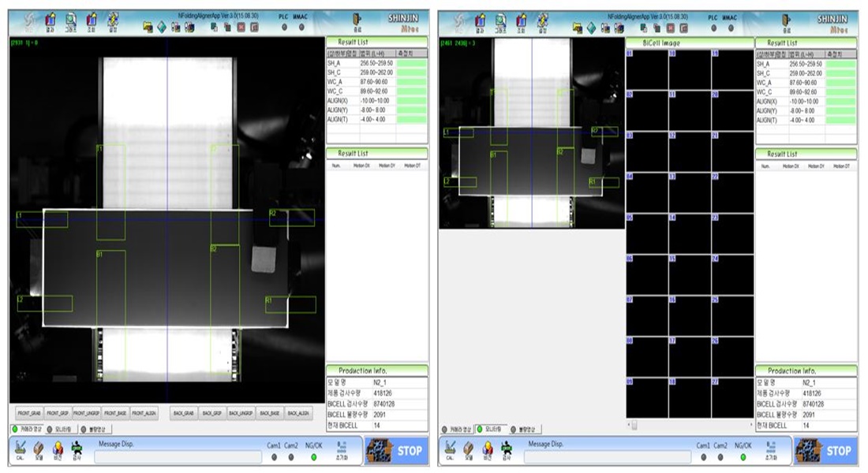Click the FRONT_UNGRIP button
This screenshot has height=473, width=868.
coord(87,413)
